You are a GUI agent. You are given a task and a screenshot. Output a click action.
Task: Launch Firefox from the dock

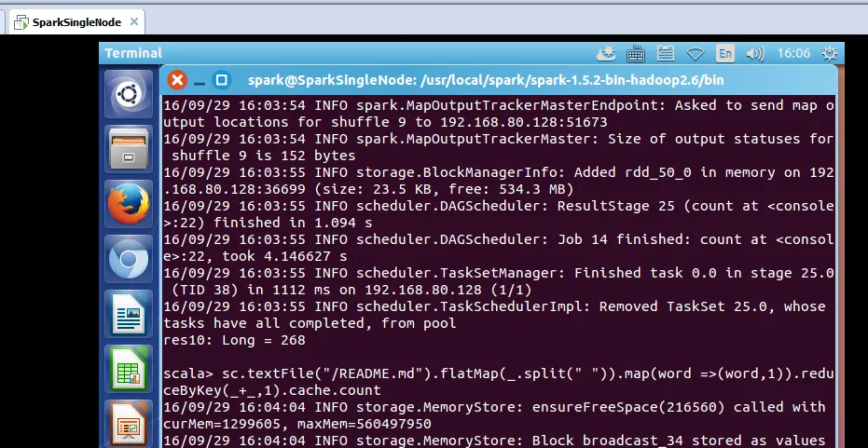tap(129, 204)
